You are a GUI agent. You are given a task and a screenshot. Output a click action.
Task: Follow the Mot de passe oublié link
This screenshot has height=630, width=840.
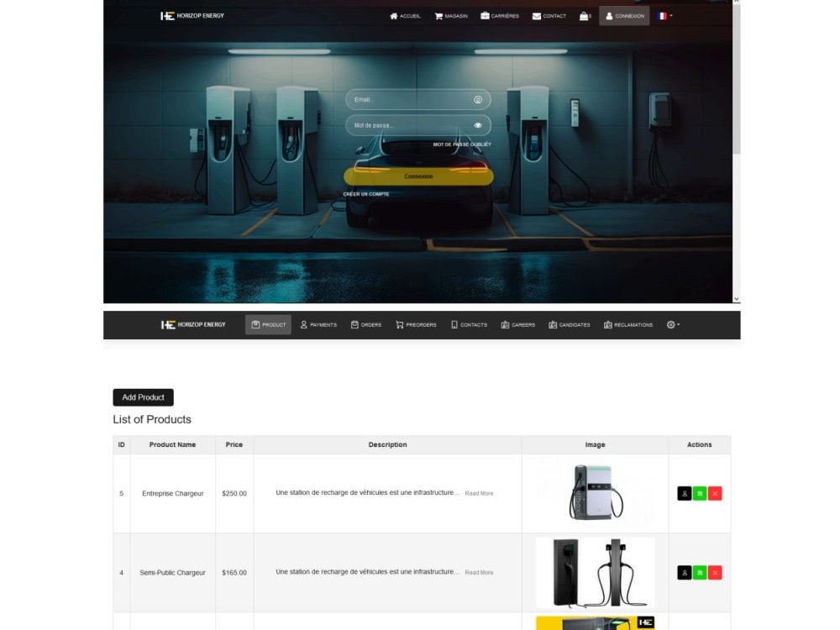point(462,144)
